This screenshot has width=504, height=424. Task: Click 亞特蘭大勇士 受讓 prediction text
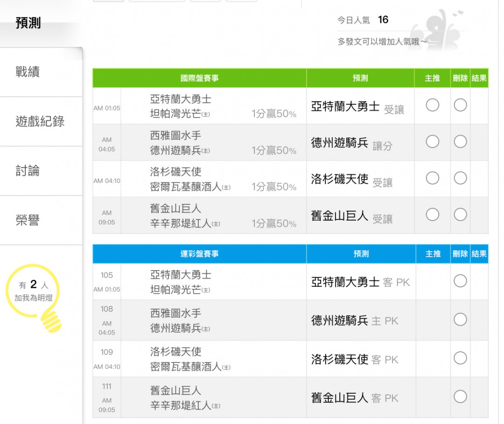click(x=357, y=107)
